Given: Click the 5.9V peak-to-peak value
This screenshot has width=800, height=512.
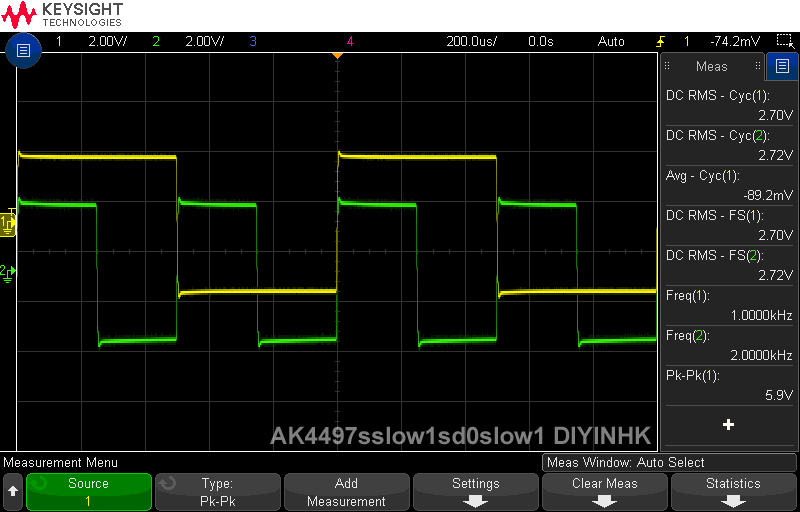Looking at the screenshot, I should click(x=779, y=395).
